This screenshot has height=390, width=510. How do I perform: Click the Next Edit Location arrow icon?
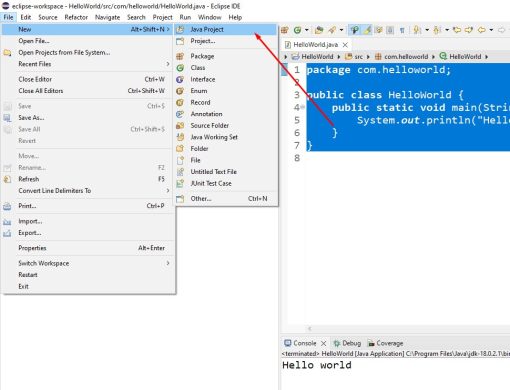coord(469,30)
